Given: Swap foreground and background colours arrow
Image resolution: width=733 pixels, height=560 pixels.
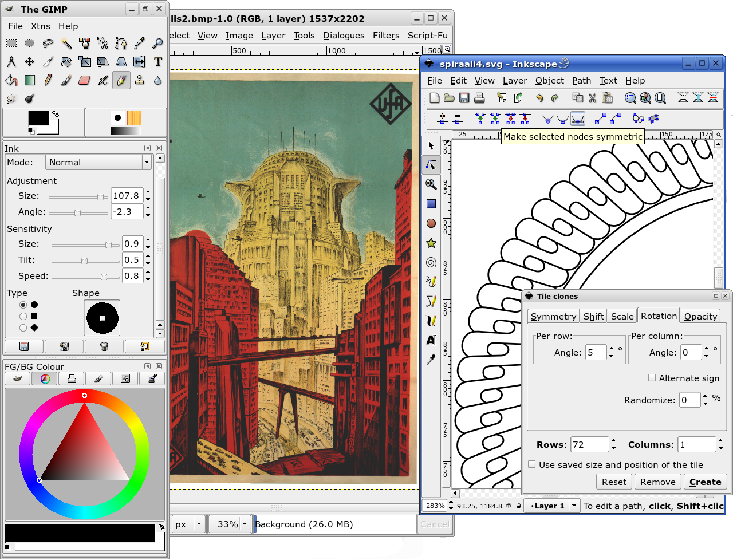Looking at the screenshot, I should 56,114.
